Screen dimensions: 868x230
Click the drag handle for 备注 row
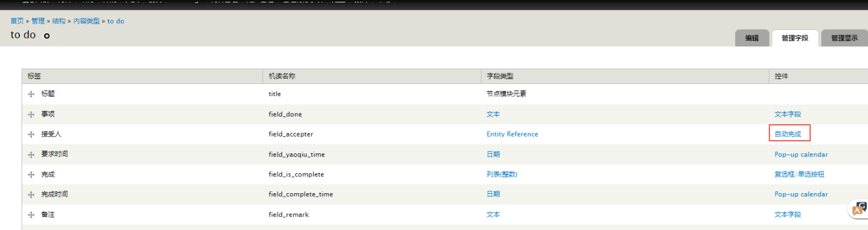pyautogui.click(x=31, y=215)
